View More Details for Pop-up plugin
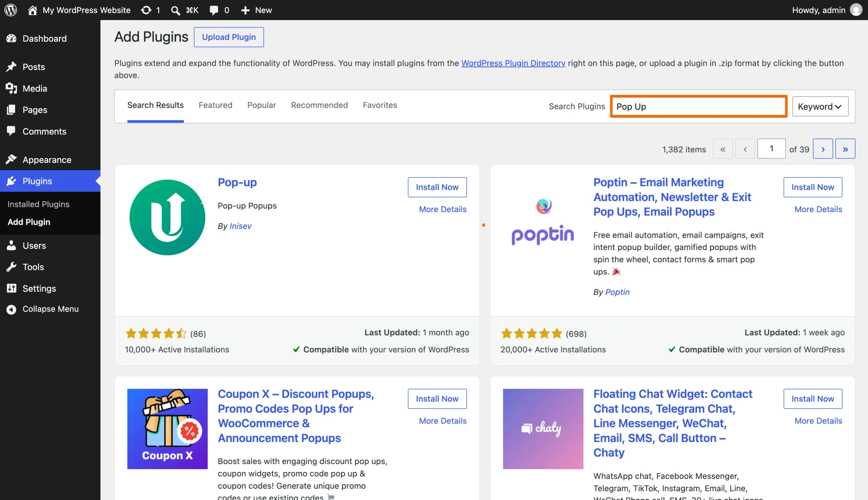The width and height of the screenshot is (868, 500). [x=442, y=209]
